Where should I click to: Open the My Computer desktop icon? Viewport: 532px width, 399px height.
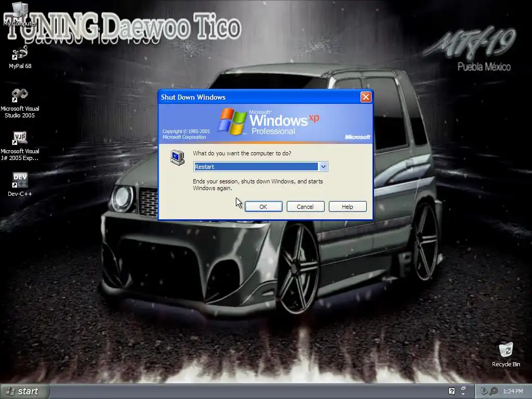point(20,14)
